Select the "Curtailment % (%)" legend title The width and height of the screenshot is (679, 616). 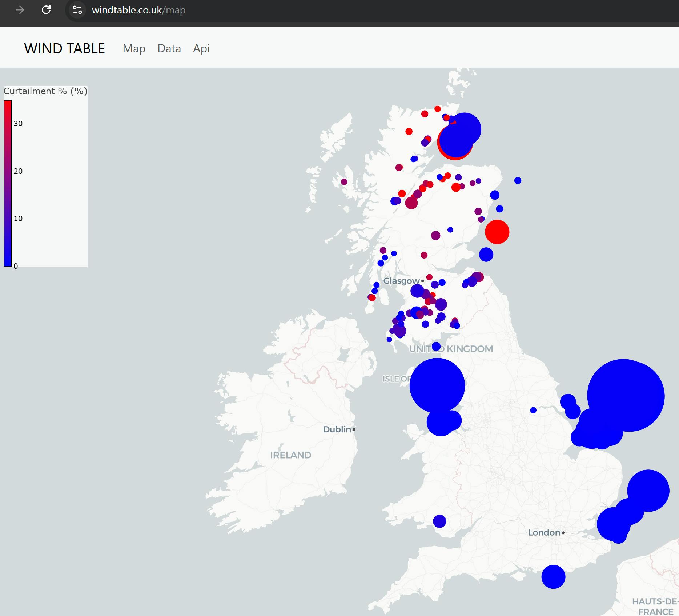click(x=45, y=91)
